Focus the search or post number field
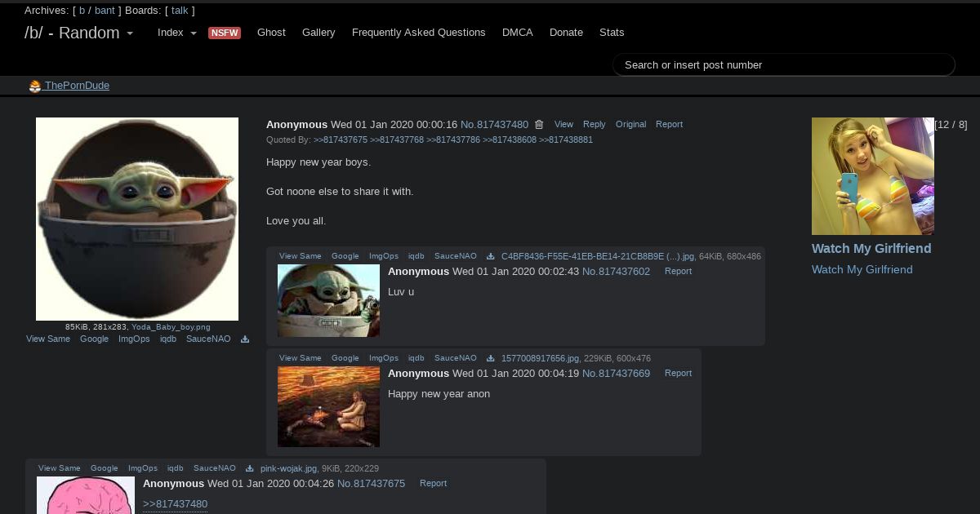980x514 pixels. [x=784, y=65]
